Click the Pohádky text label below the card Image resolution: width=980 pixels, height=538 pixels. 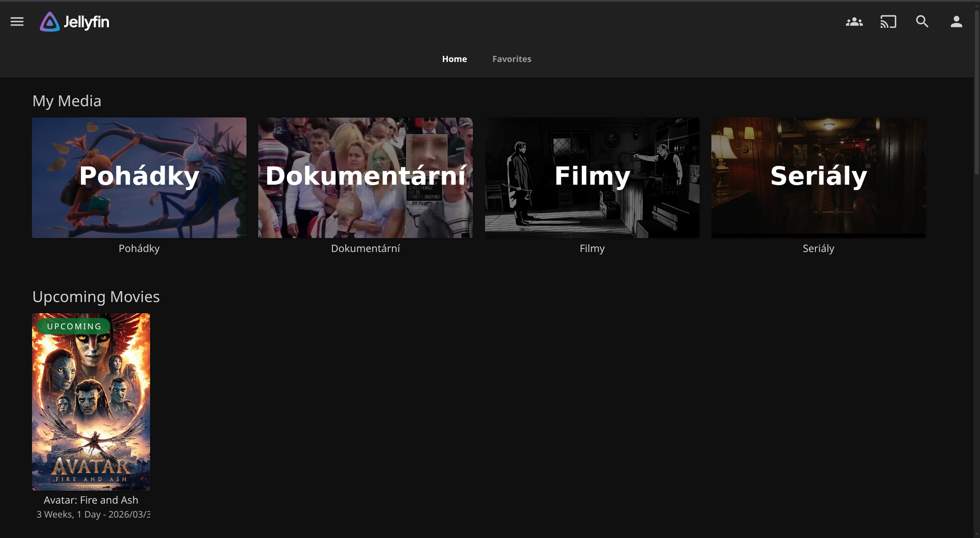point(139,249)
